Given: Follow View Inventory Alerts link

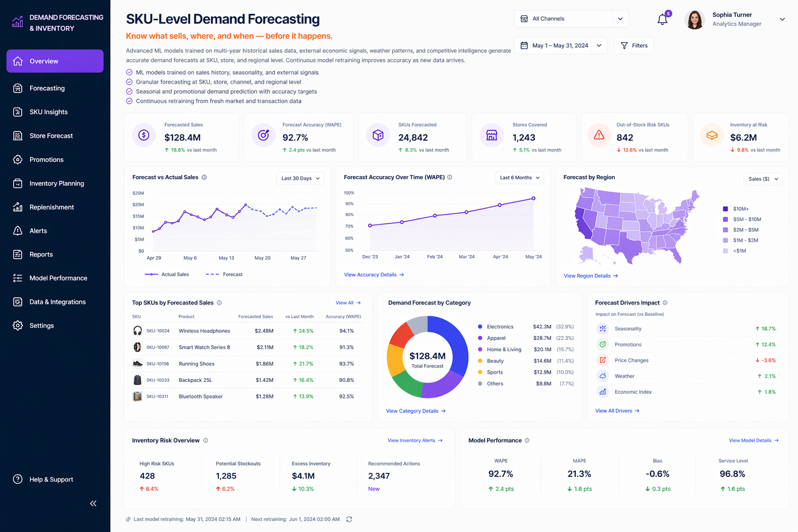Looking at the screenshot, I should click(x=415, y=441).
